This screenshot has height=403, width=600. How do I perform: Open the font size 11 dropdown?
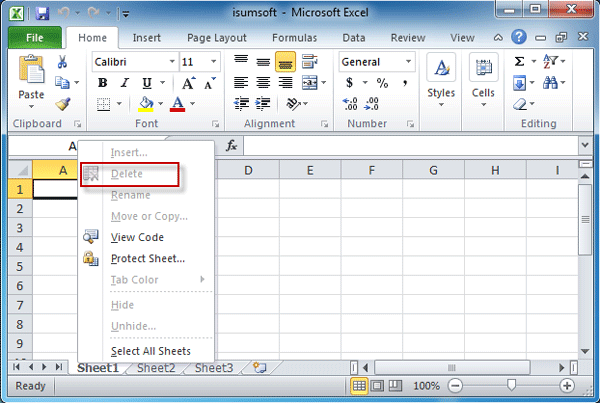214,62
